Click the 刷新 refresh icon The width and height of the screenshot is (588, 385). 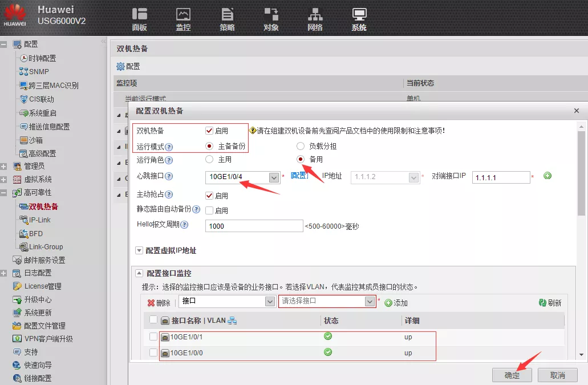click(542, 303)
